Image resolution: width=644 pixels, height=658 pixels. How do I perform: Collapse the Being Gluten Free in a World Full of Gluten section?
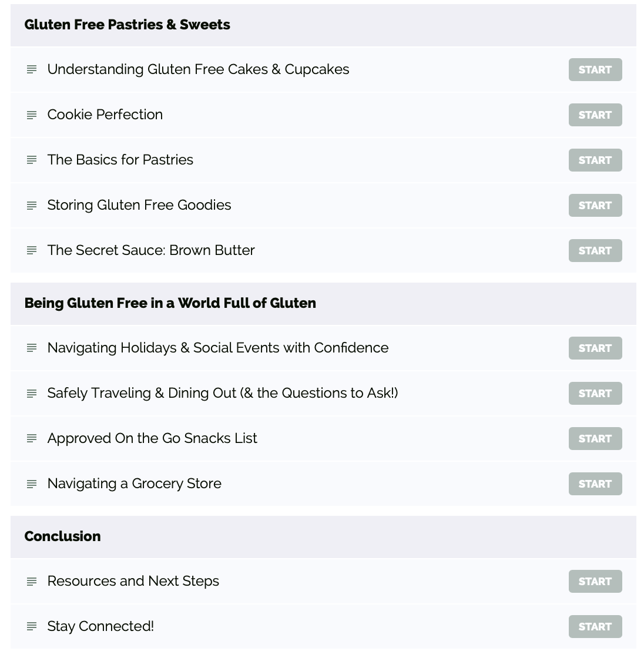170,303
